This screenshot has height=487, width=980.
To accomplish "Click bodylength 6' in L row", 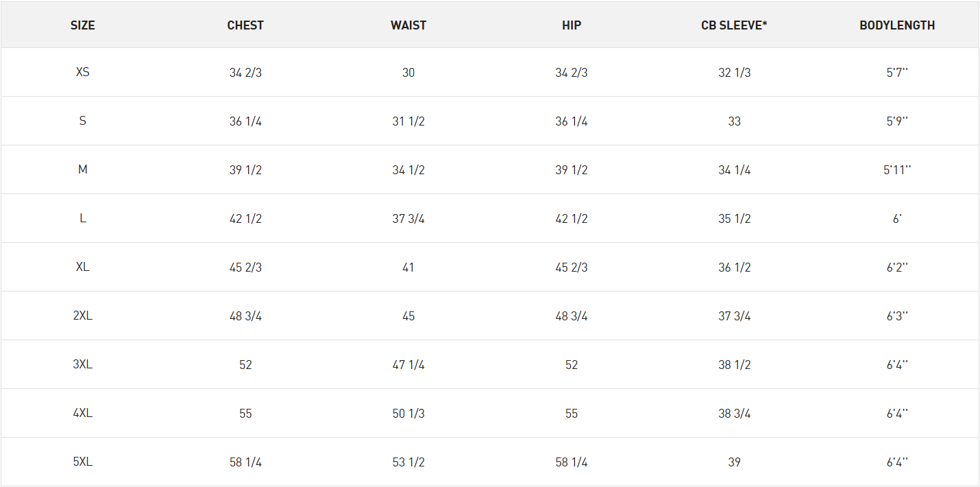I will pyautogui.click(x=897, y=219).
